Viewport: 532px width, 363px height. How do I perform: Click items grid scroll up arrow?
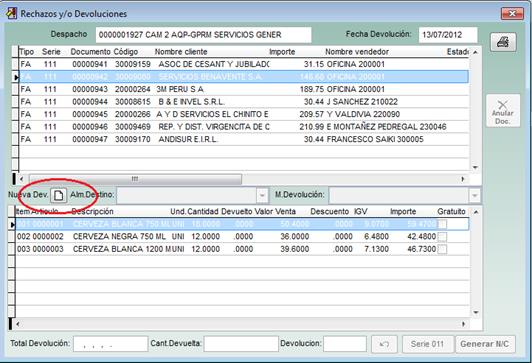476,212
